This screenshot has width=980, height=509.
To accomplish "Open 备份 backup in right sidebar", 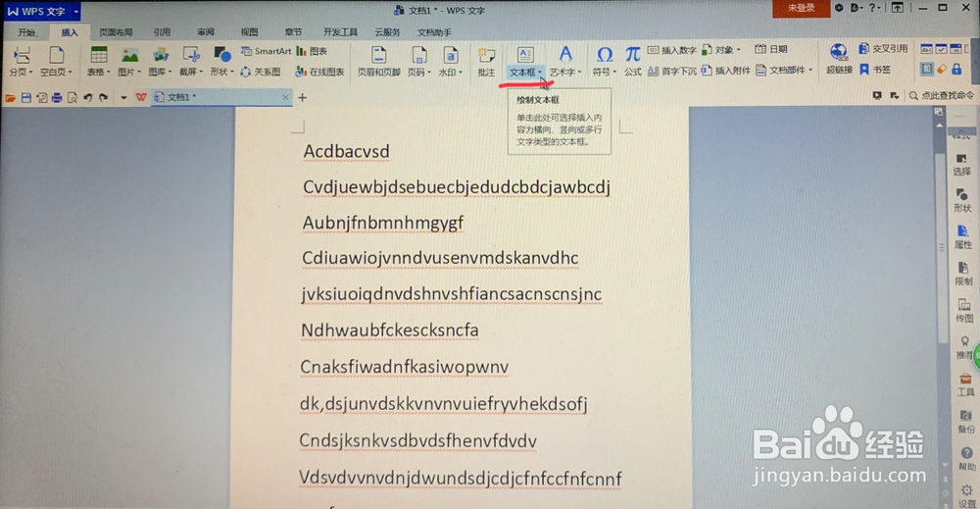I will (x=966, y=422).
